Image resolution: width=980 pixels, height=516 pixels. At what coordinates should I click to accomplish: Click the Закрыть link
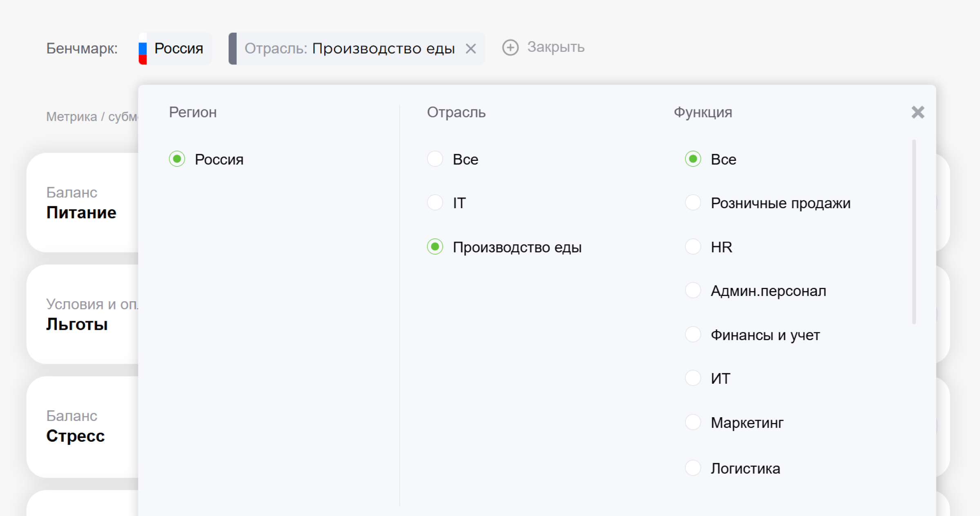(x=556, y=47)
